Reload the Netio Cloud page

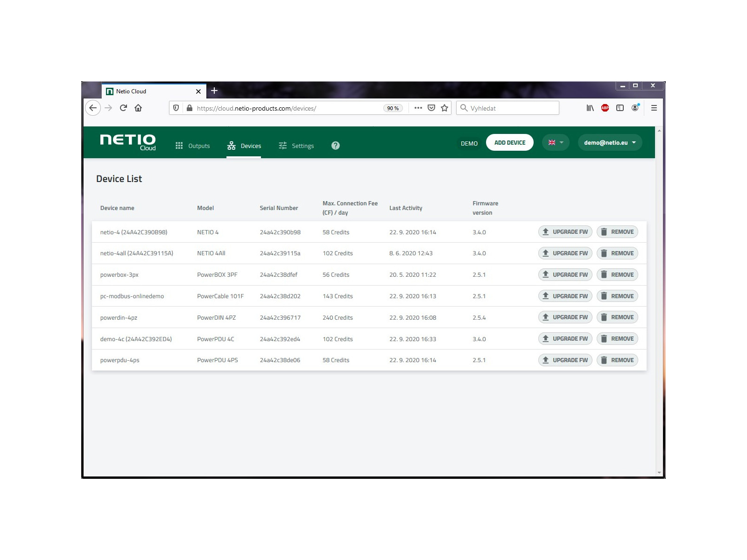pyautogui.click(x=123, y=108)
